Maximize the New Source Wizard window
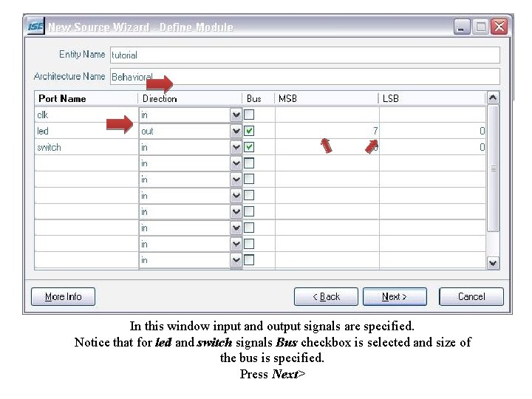532x399 pixels. point(480,27)
